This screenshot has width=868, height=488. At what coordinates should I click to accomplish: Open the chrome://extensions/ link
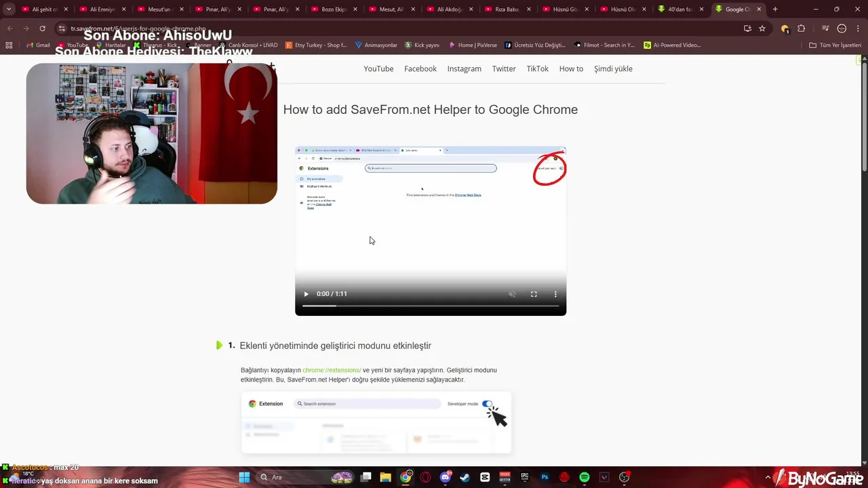[x=332, y=370]
